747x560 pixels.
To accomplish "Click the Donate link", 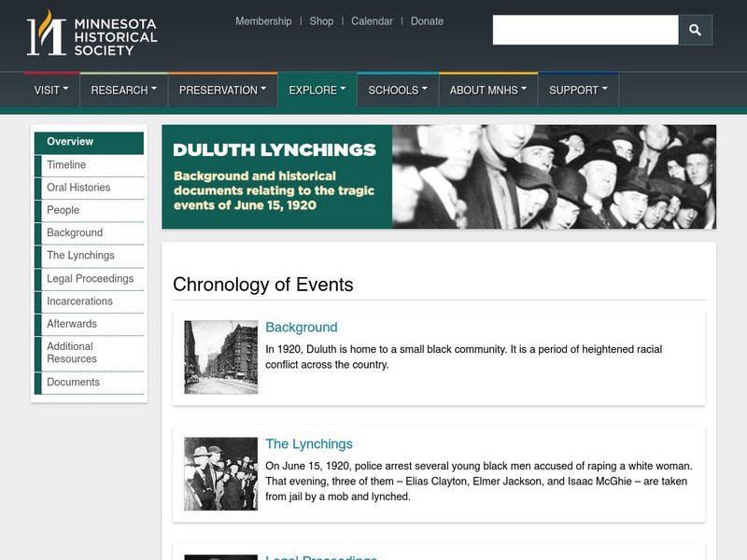I will (427, 20).
